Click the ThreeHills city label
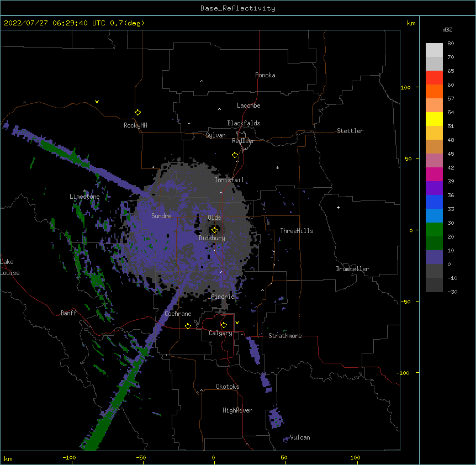Screen dimensions: 476x465 pos(297,231)
